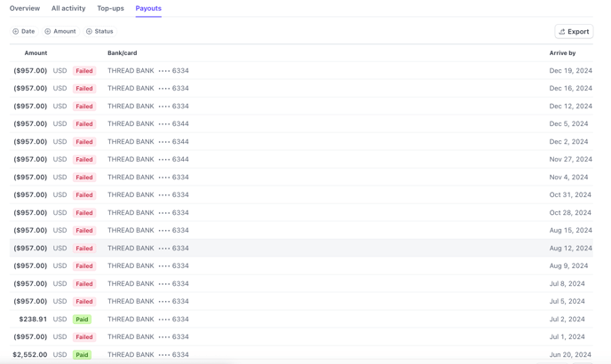The image size is (611, 364).
Task: Click the ($957.00) amount on the Aug 15 row
Action: point(30,230)
